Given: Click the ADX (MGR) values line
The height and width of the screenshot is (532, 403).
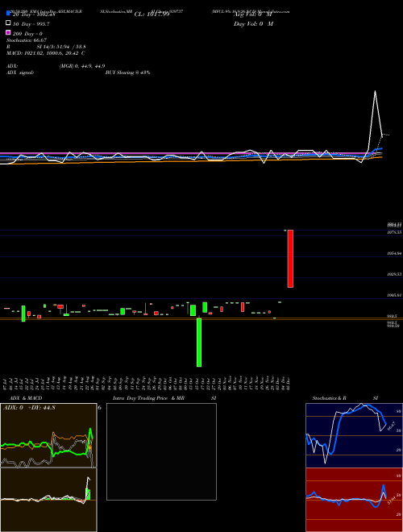Looking at the screenshot, I should pyautogui.click(x=56, y=66).
